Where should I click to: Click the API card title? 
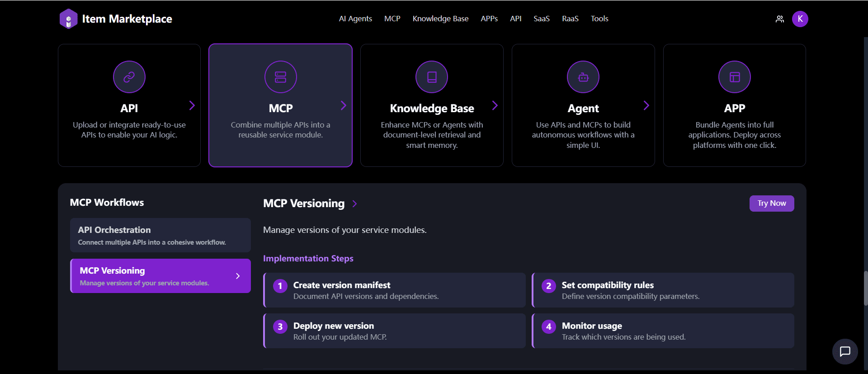pyautogui.click(x=129, y=109)
